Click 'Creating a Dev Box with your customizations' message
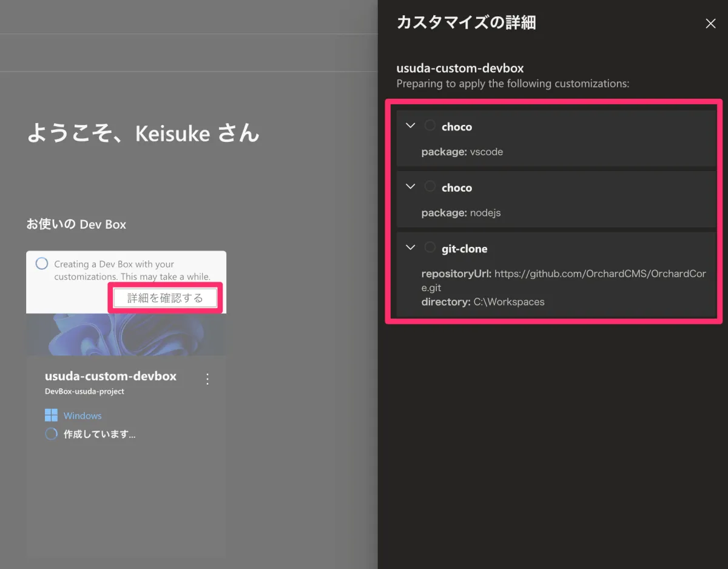 click(x=132, y=271)
